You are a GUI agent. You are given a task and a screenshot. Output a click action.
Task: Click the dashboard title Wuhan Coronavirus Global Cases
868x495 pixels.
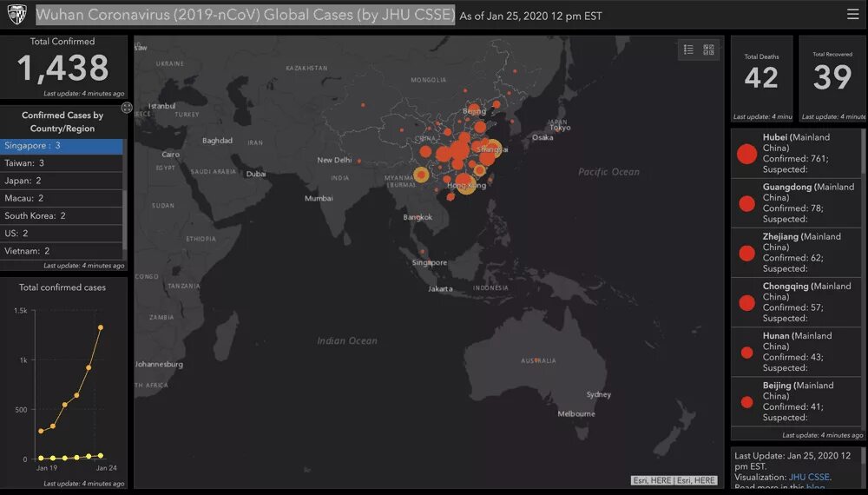246,15
